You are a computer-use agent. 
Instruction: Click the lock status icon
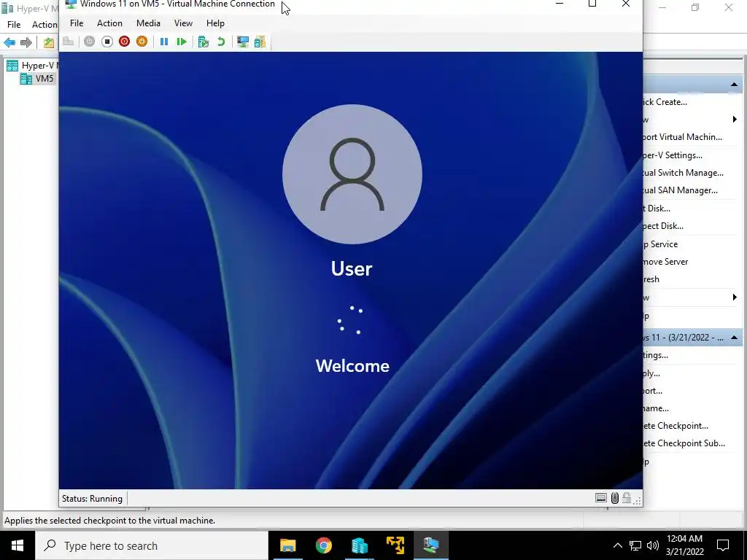[x=627, y=498]
